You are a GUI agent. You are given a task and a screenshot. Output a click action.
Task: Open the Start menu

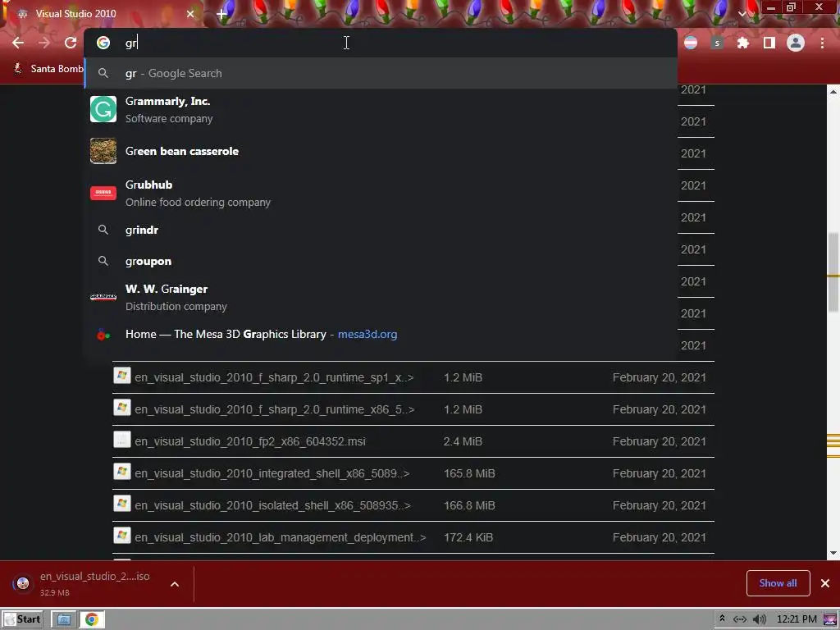click(22, 620)
